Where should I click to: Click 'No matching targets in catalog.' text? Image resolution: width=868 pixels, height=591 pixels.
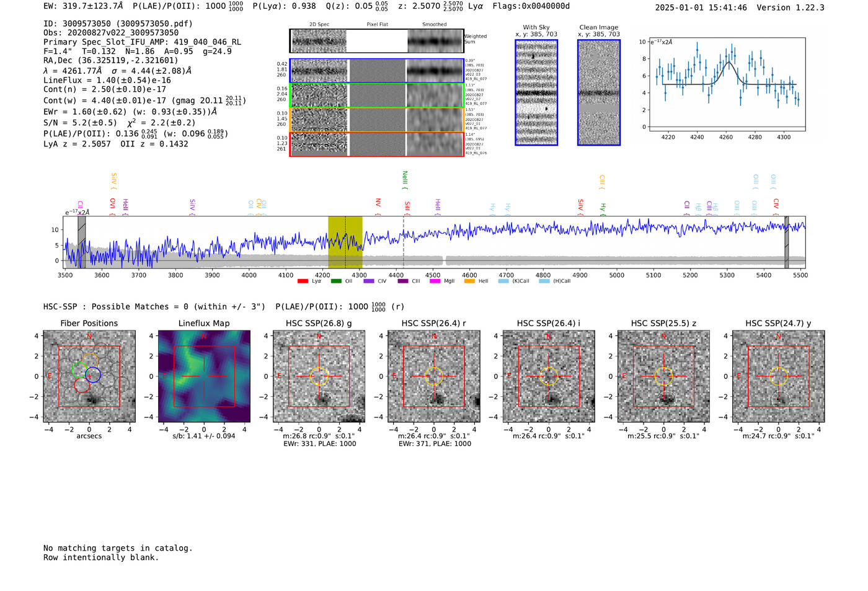point(118,548)
